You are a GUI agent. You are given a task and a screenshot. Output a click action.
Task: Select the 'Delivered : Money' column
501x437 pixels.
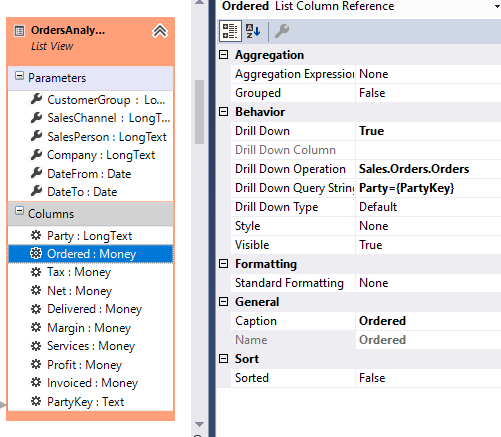pos(91,309)
